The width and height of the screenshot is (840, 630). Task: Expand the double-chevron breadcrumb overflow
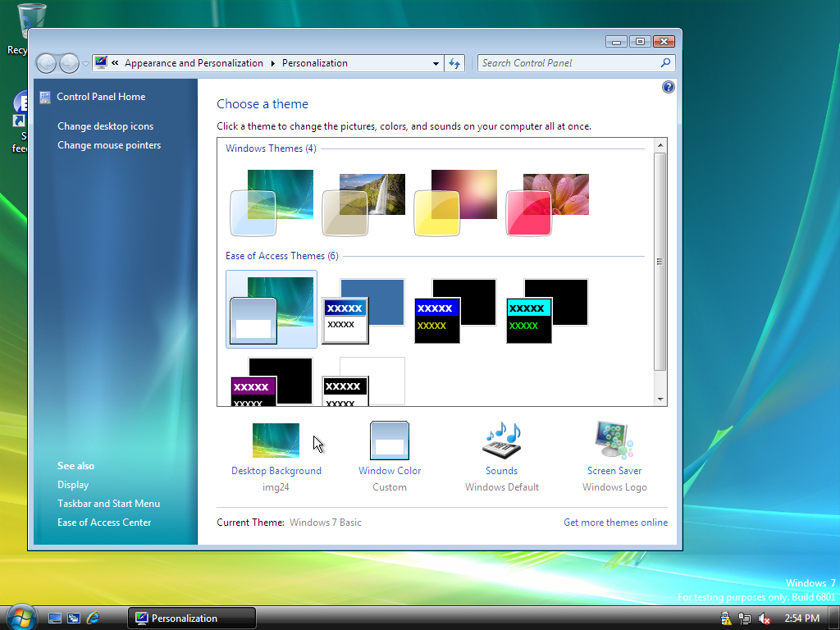[115, 62]
